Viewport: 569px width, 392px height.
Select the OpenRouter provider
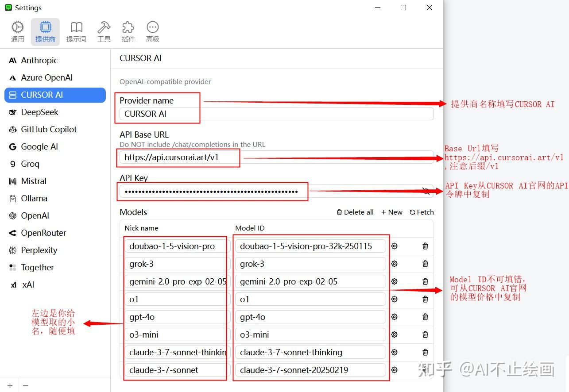point(55,233)
